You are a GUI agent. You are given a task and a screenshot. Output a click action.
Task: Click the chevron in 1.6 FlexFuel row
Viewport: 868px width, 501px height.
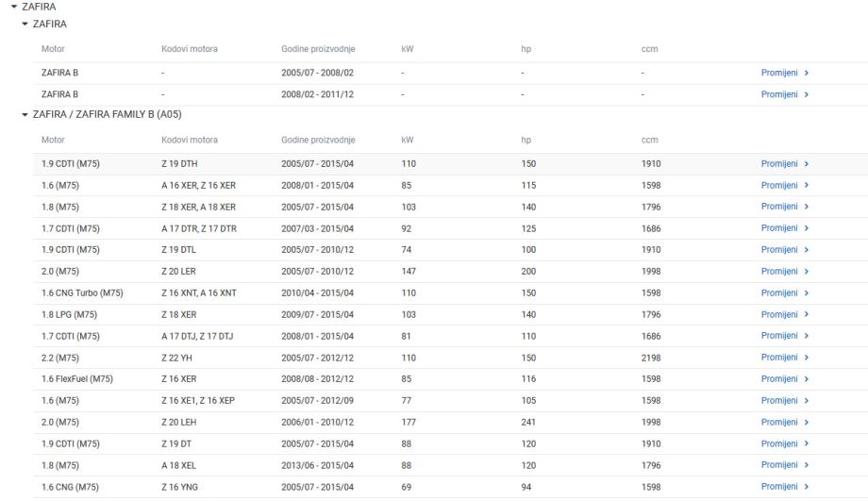(x=807, y=378)
